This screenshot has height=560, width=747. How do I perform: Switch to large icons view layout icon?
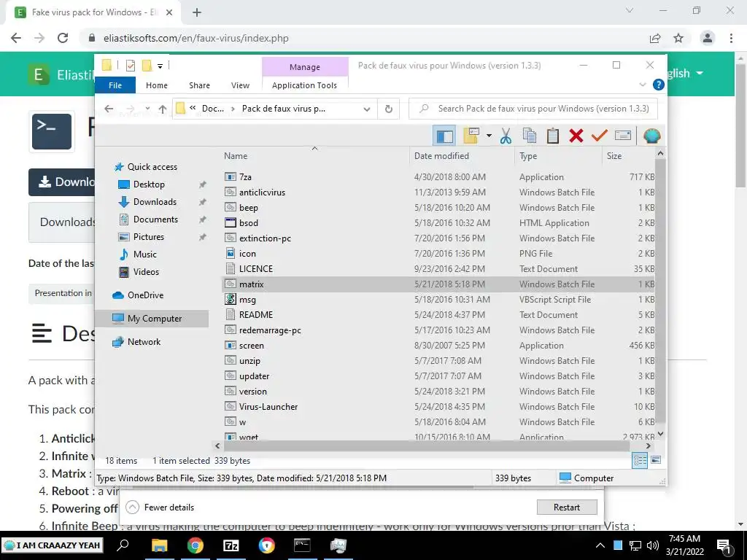(656, 460)
